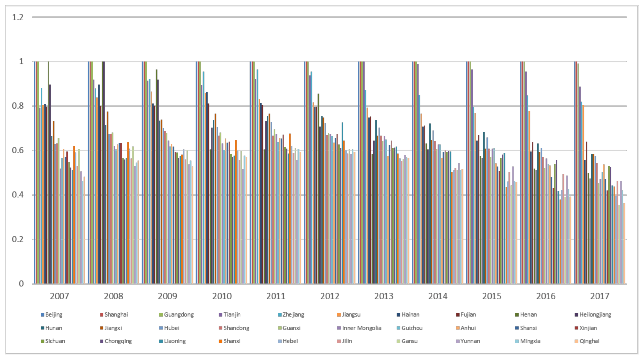
Task: Click the Mingxia legend color swatch
Action: (517, 341)
